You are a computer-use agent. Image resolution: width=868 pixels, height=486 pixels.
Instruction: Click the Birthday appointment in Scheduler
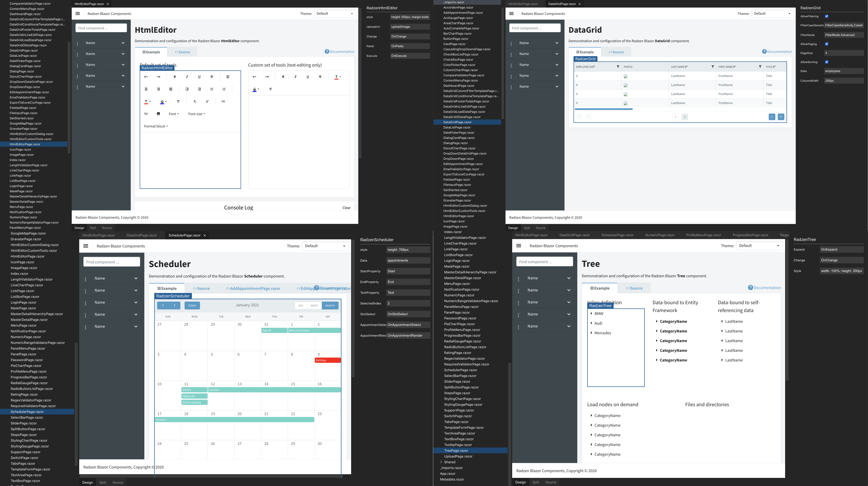[328, 360]
